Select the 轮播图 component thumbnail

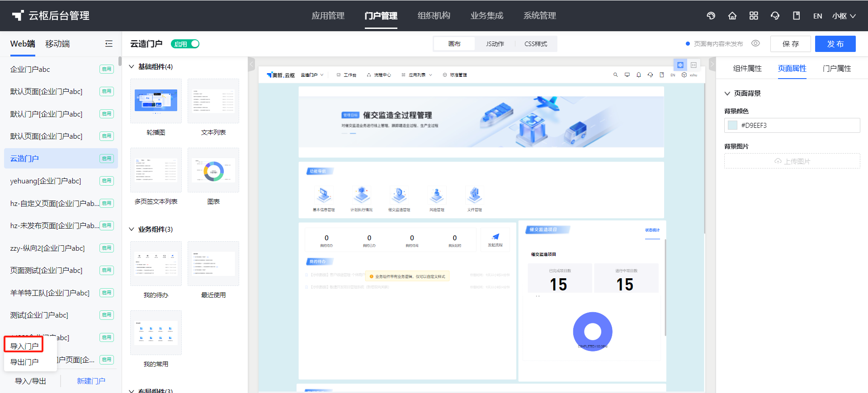pyautogui.click(x=156, y=101)
